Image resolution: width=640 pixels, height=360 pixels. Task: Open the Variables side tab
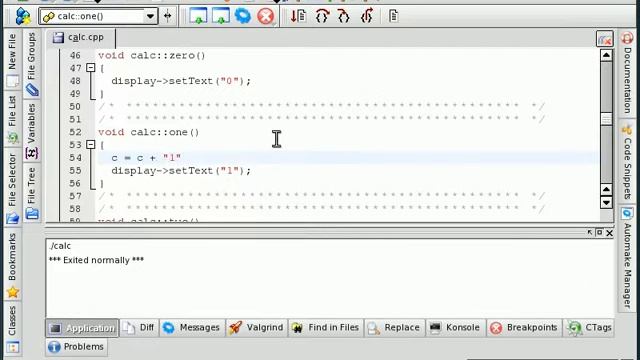pos(31,131)
